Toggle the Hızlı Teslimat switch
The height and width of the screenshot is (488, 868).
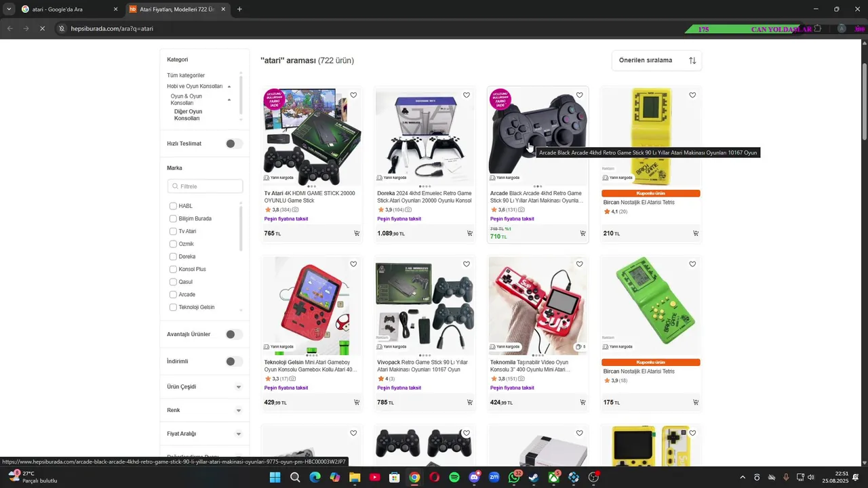(234, 144)
